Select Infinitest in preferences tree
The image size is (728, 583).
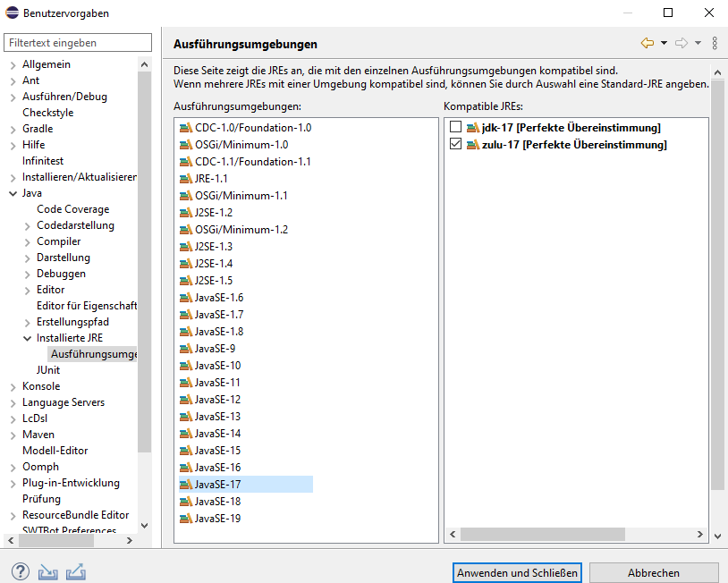tap(43, 161)
